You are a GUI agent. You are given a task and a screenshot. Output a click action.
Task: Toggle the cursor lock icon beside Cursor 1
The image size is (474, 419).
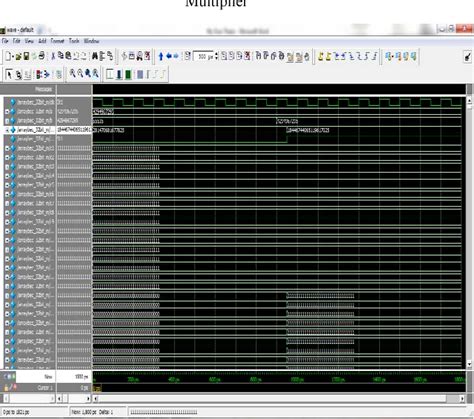click(x=6, y=388)
